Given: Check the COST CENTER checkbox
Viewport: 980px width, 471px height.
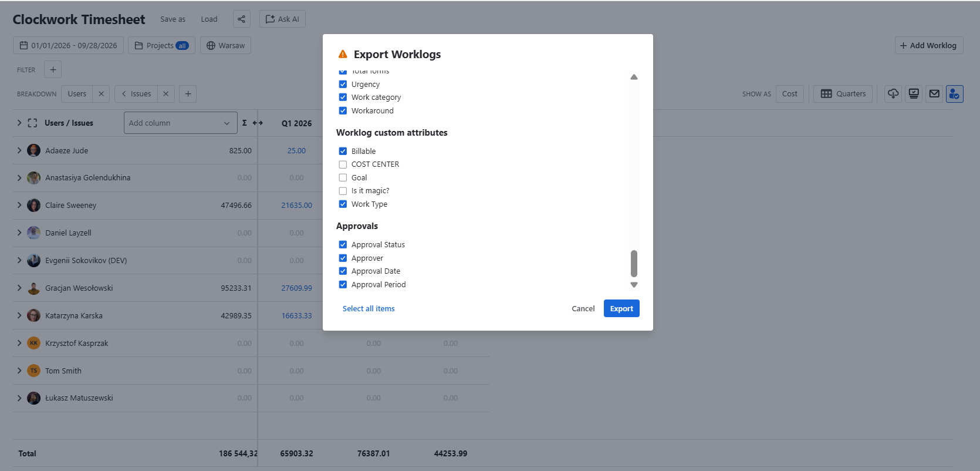Looking at the screenshot, I should click(x=343, y=164).
